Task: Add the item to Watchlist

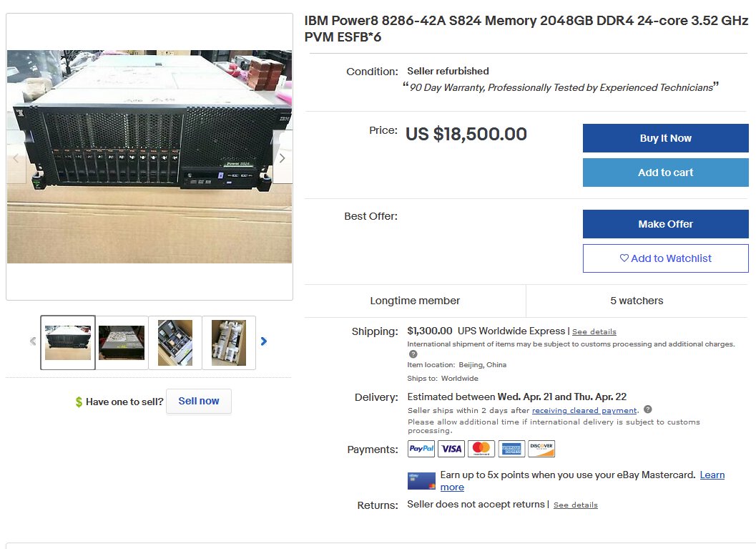Action: click(665, 258)
